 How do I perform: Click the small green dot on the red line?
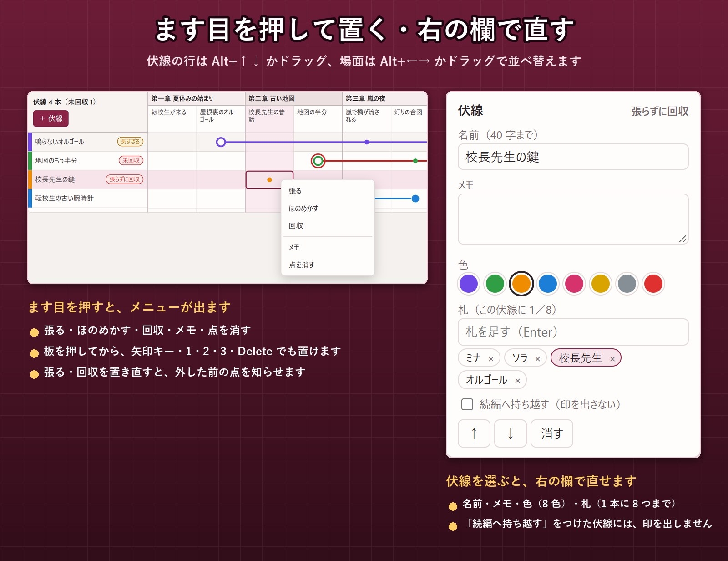(415, 161)
